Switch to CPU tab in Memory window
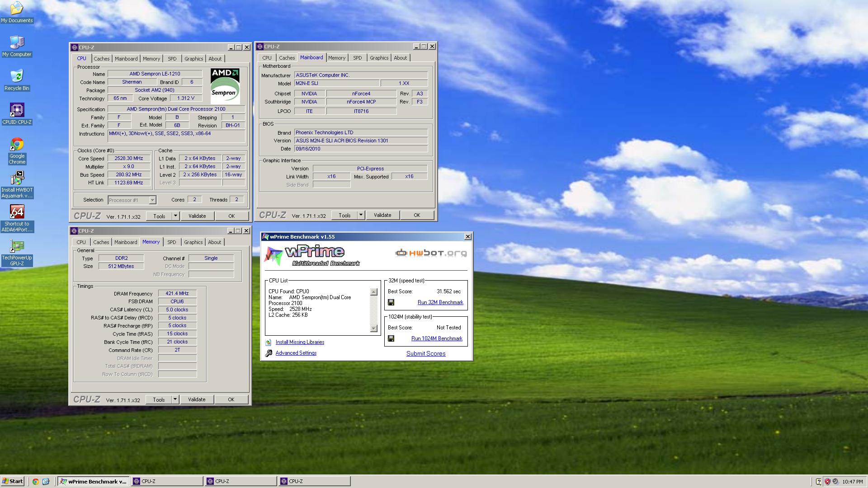The height and width of the screenshot is (488, 868). pos(81,242)
